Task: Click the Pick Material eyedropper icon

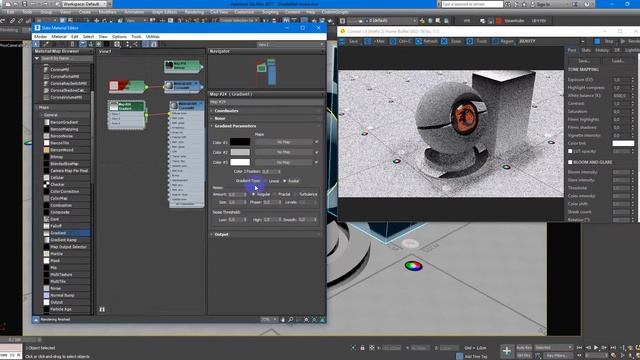Action: (x=46, y=44)
